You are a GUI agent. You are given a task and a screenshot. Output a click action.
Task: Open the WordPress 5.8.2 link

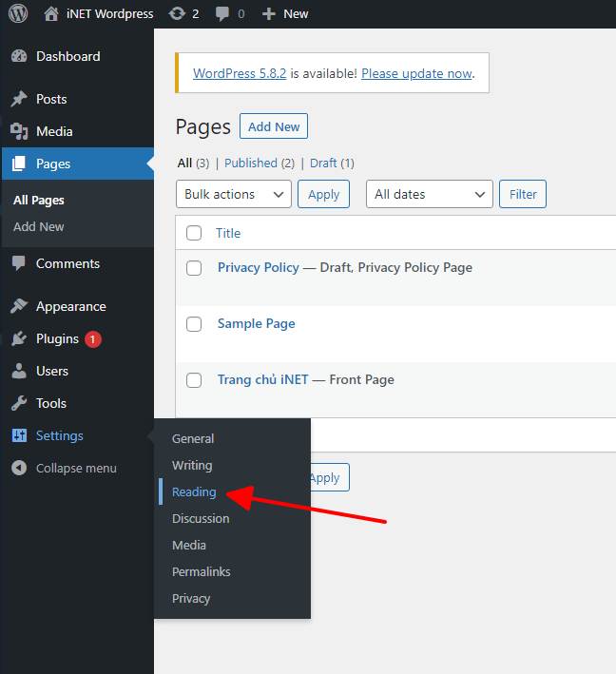click(240, 73)
